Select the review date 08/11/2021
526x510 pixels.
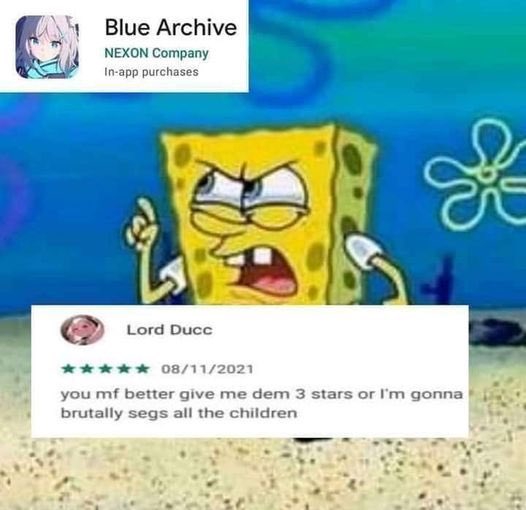click(207, 369)
